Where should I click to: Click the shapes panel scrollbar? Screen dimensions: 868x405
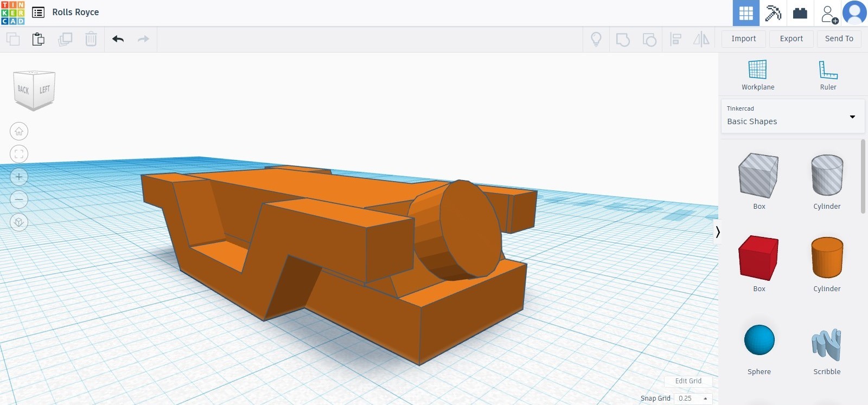pyautogui.click(x=863, y=177)
